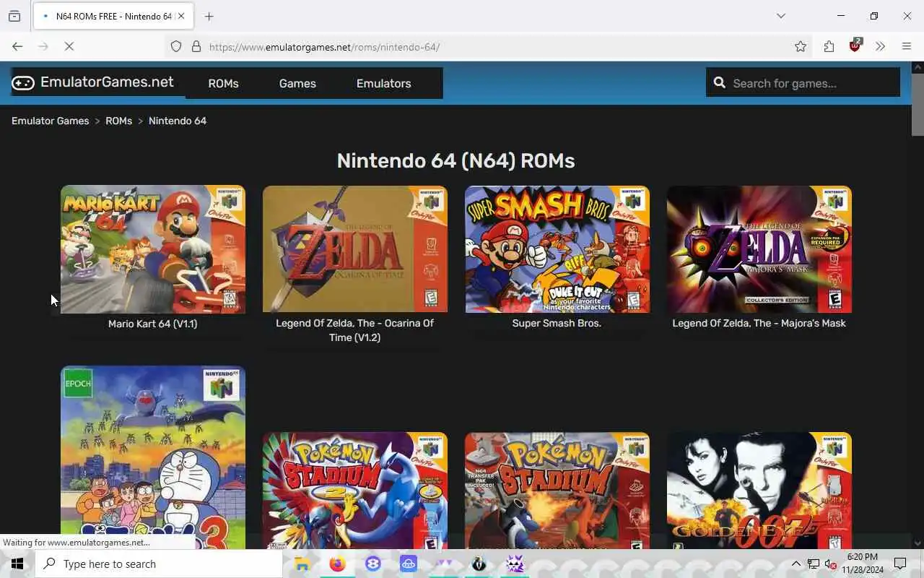Screen dimensions: 924x578
Task: Show hidden system tray icons chevron
Action: (x=796, y=564)
